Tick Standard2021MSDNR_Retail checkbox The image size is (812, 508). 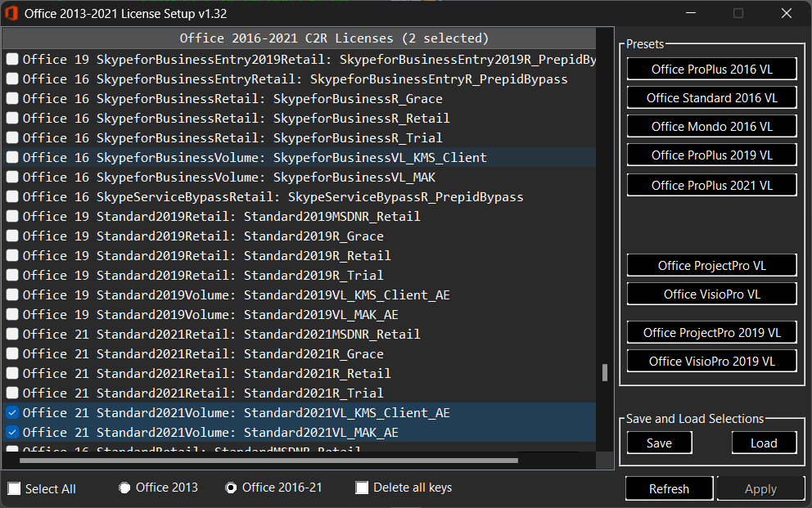click(x=12, y=335)
